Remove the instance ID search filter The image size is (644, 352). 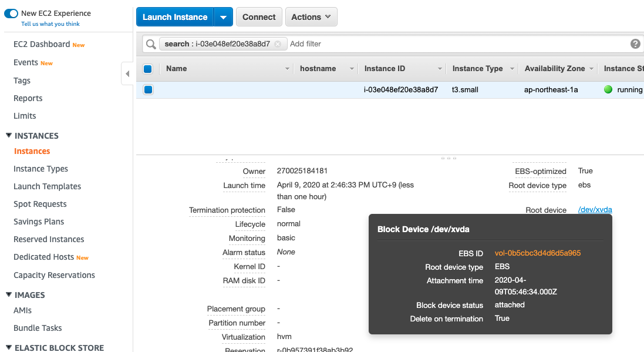278,44
